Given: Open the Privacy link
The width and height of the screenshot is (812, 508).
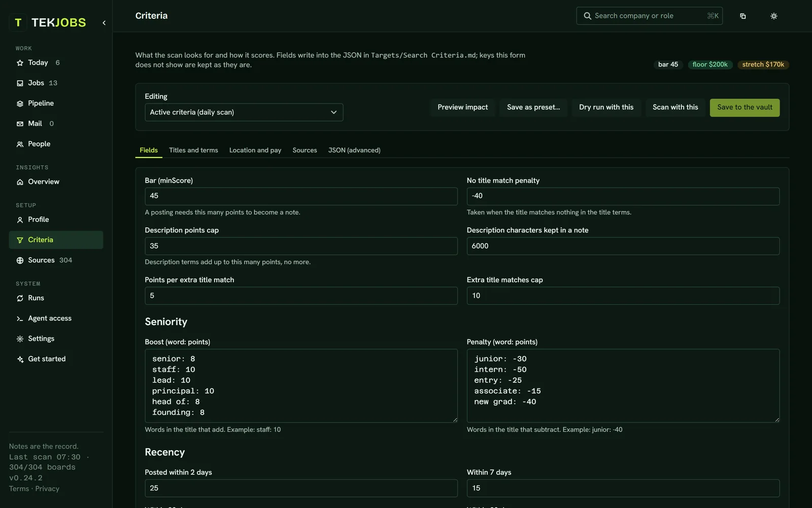Looking at the screenshot, I should [47, 489].
